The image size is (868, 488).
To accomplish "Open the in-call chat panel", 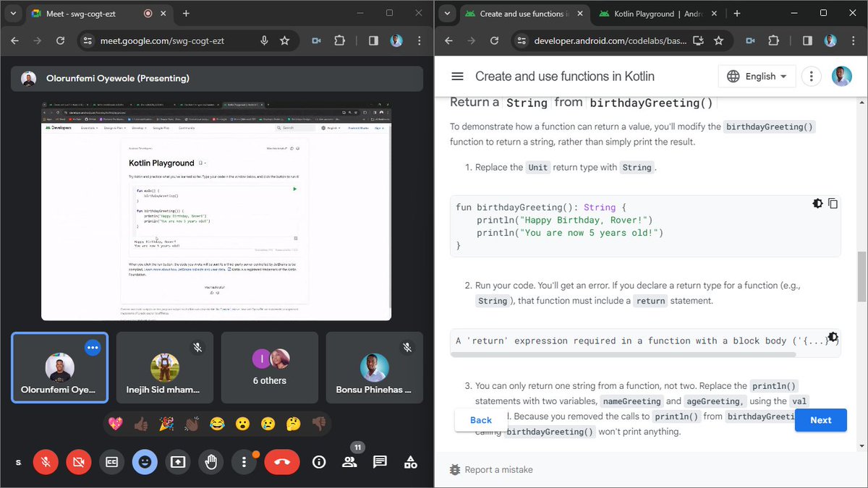I will pos(380,462).
